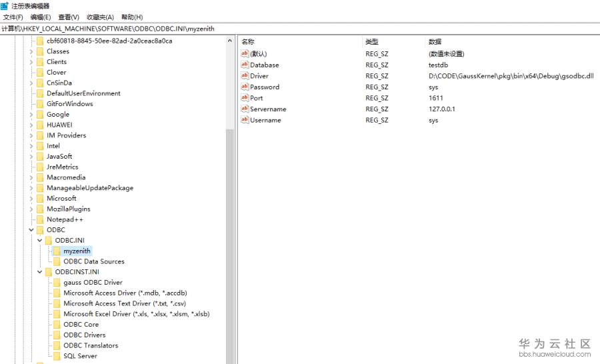600x364 pixels.
Task: Click the Clover folder icon
Action: tap(40, 73)
